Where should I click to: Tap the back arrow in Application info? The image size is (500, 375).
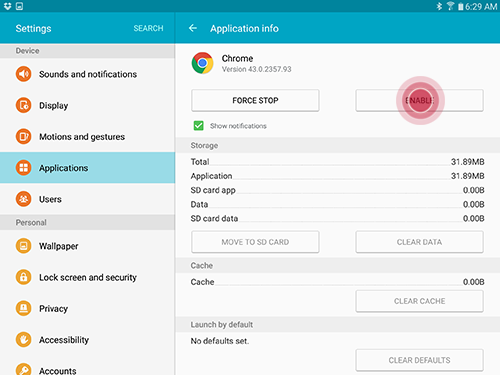(x=193, y=28)
